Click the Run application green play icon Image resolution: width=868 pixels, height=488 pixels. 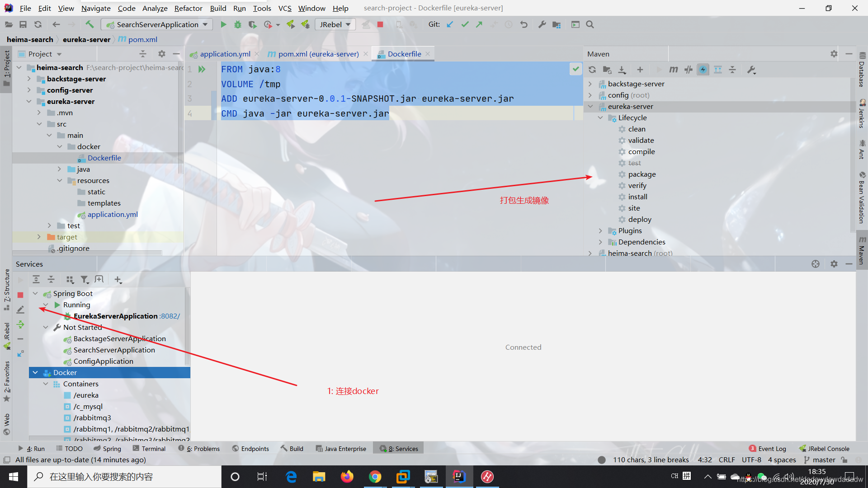[x=223, y=24]
